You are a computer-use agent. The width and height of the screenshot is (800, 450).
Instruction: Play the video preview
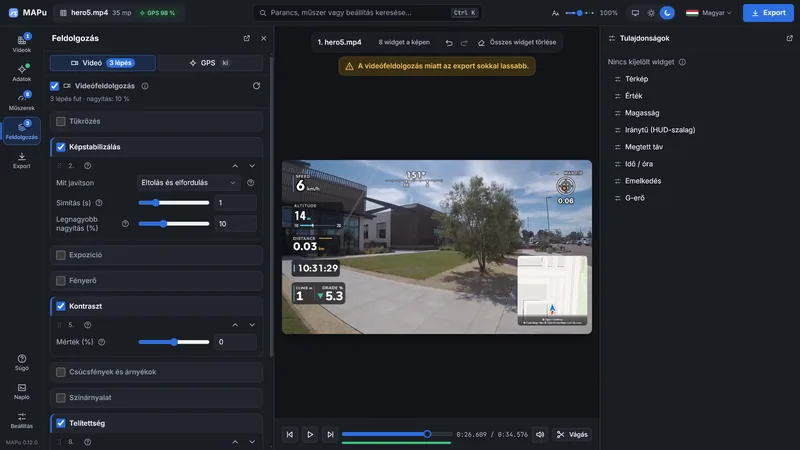coord(310,434)
